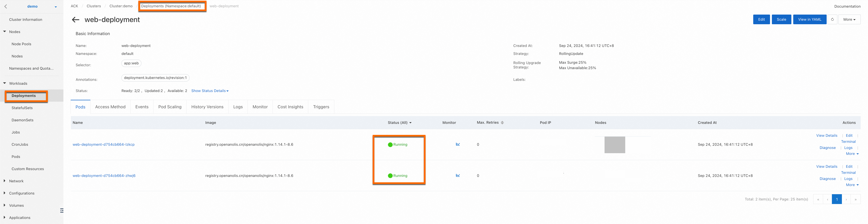Select StatefulSets in the sidebar

pyautogui.click(x=22, y=108)
